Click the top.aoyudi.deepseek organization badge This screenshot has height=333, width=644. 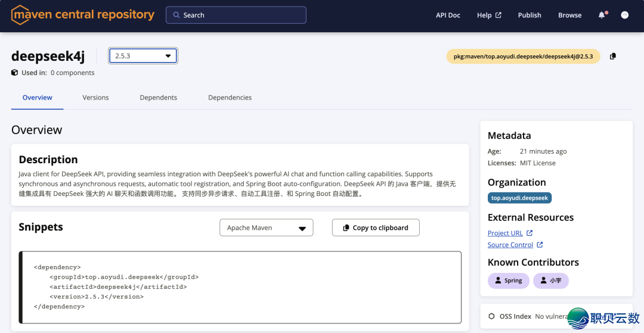(x=519, y=198)
